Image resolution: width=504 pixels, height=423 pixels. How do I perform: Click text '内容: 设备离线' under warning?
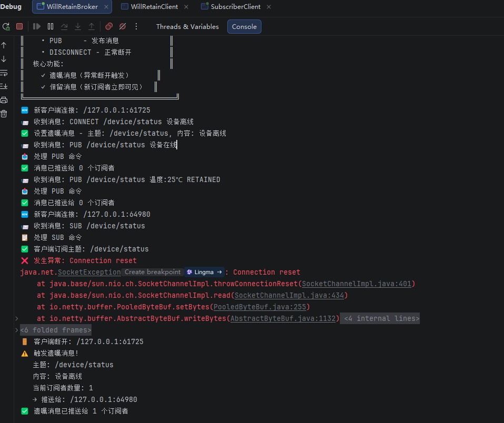point(57,376)
